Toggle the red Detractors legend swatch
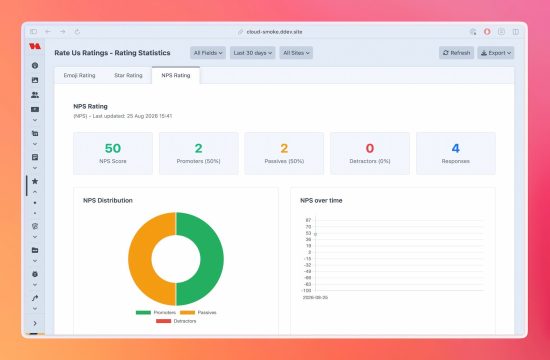The width and height of the screenshot is (550, 360). [163, 321]
